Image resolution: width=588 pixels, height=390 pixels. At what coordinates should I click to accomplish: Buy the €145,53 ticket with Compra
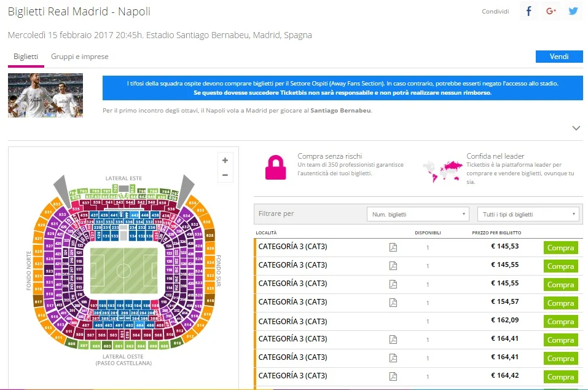tap(560, 248)
